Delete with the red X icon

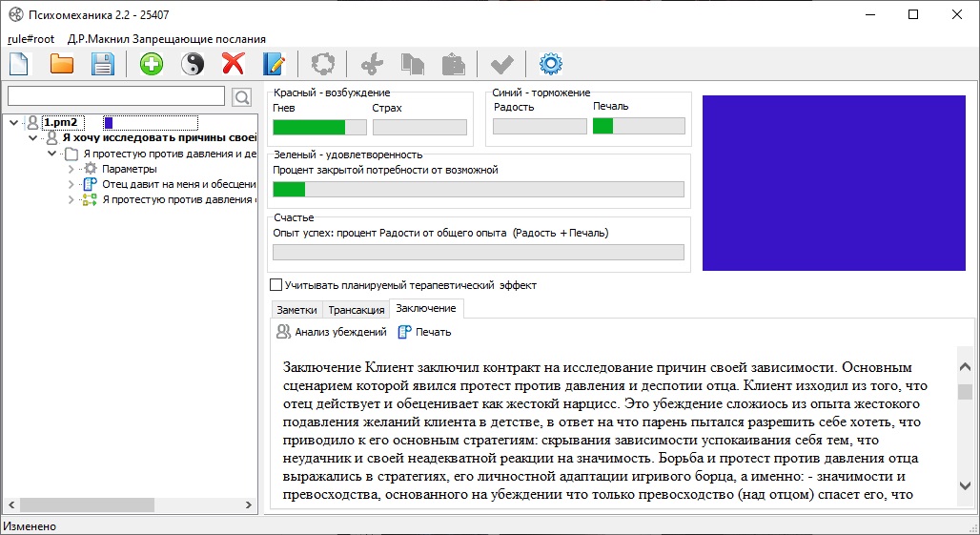click(233, 64)
